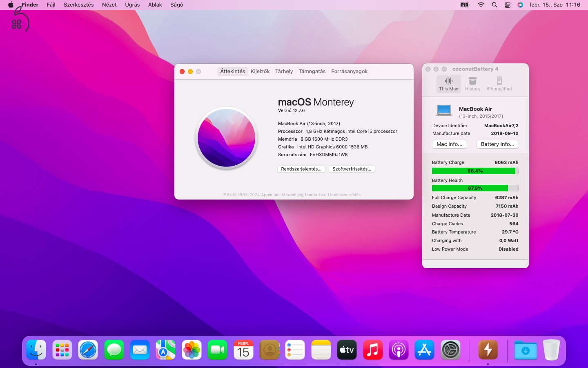
Task: Open Trash in the Dock
Action: point(552,350)
